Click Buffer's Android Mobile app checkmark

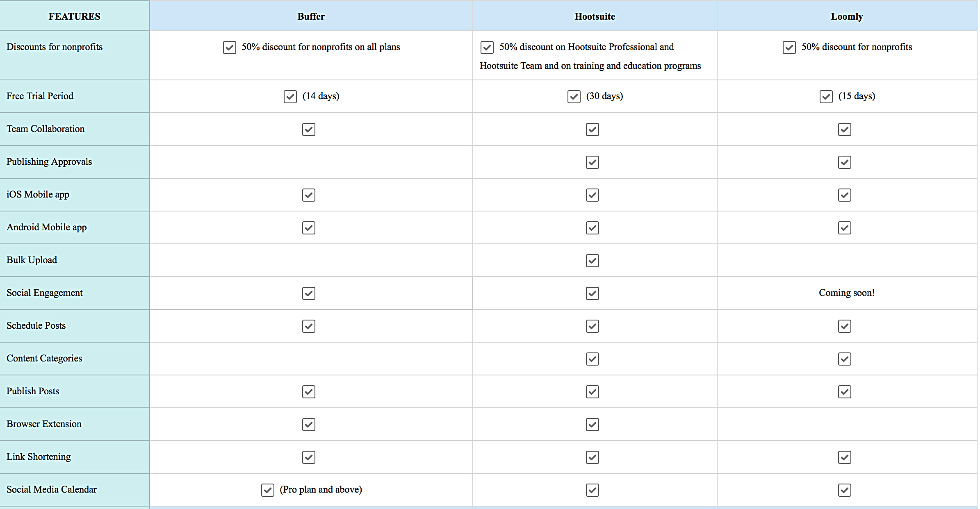point(309,228)
